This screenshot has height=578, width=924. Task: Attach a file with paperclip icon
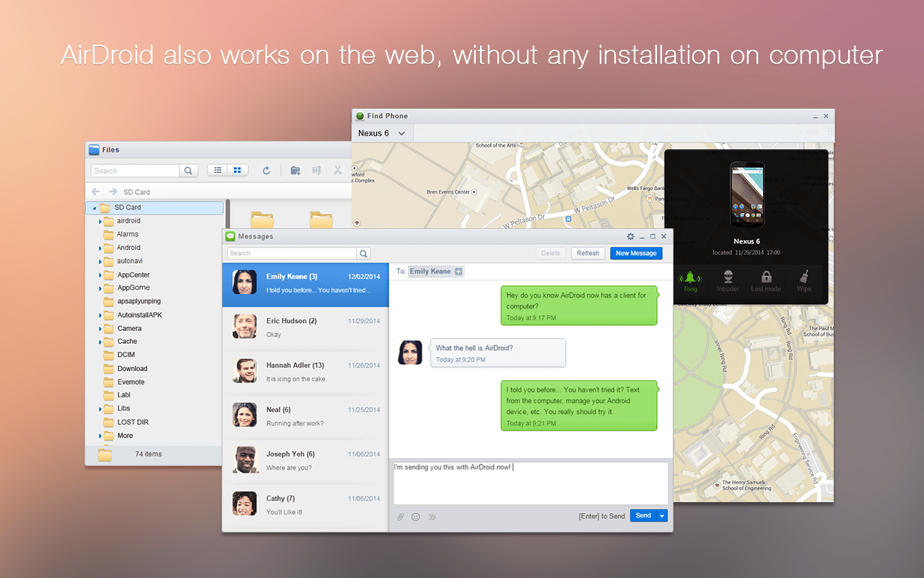pyautogui.click(x=401, y=517)
